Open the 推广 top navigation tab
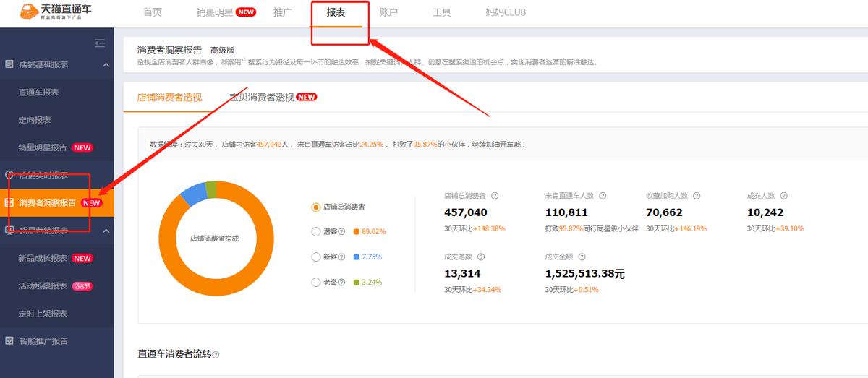 tap(284, 12)
